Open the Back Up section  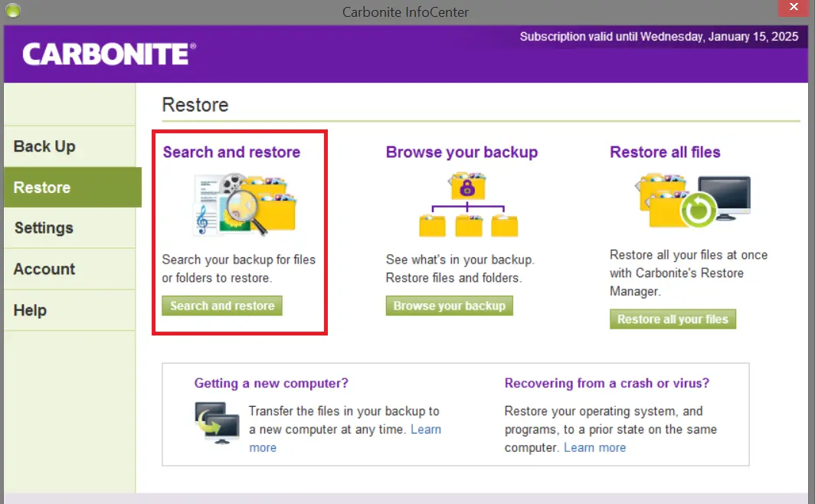tap(44, 146)
